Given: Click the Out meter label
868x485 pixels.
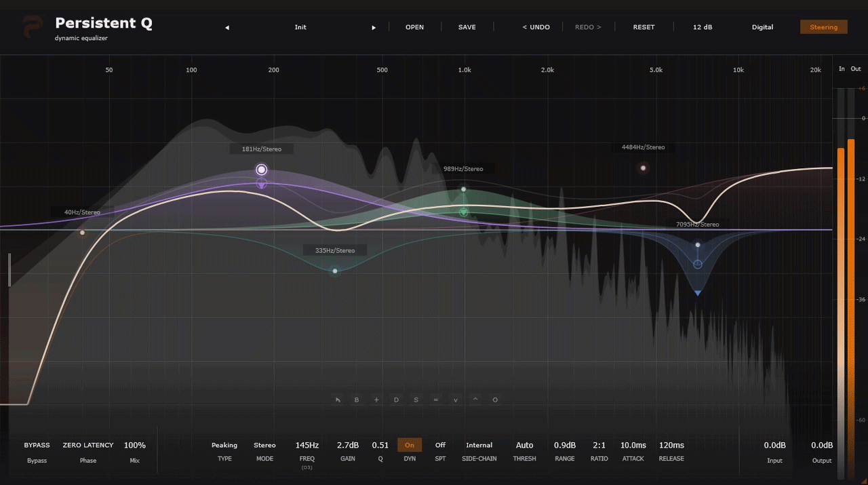Looking at the screenshot, I should point(856,69).
